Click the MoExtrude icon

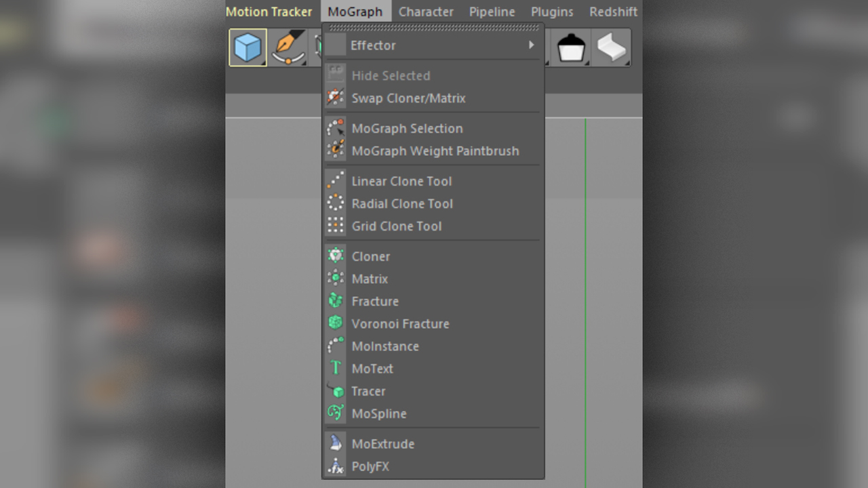[336, 443]
